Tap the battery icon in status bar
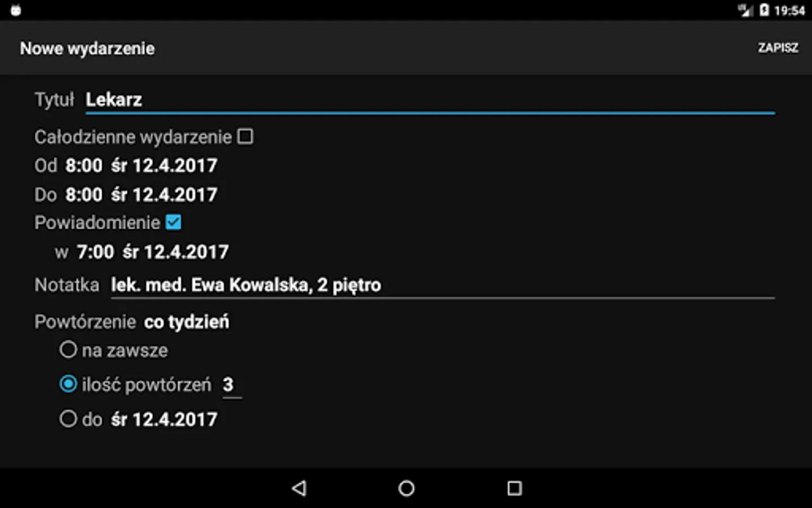Image resolution: width=812 pixels, height=508 pixels. click(764, 10)
